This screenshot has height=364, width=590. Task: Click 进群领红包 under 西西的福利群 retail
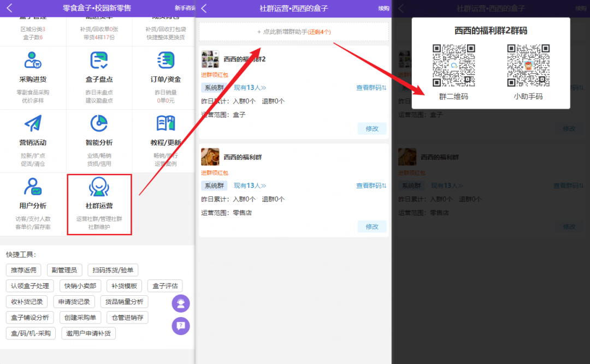(x=215, y=172)
